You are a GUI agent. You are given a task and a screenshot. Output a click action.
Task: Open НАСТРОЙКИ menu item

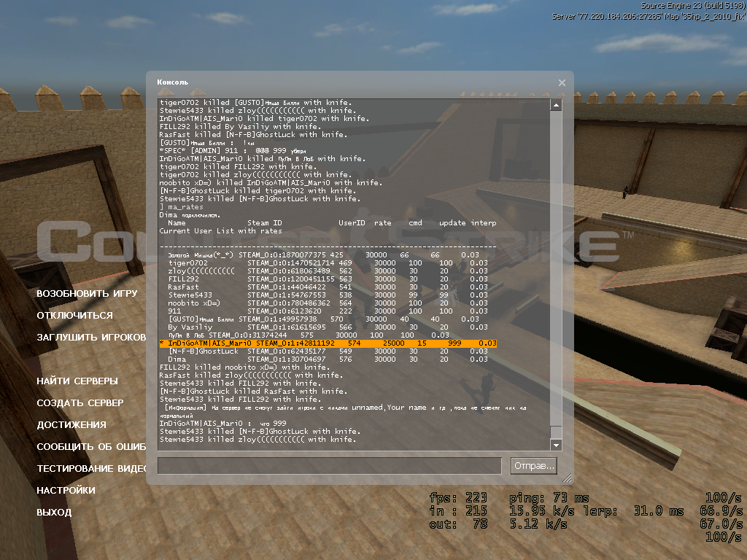click(66, 491)
